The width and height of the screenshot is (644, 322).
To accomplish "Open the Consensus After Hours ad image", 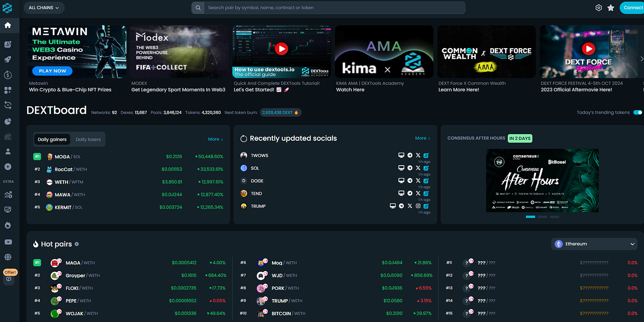I will (x=542, y=180).
